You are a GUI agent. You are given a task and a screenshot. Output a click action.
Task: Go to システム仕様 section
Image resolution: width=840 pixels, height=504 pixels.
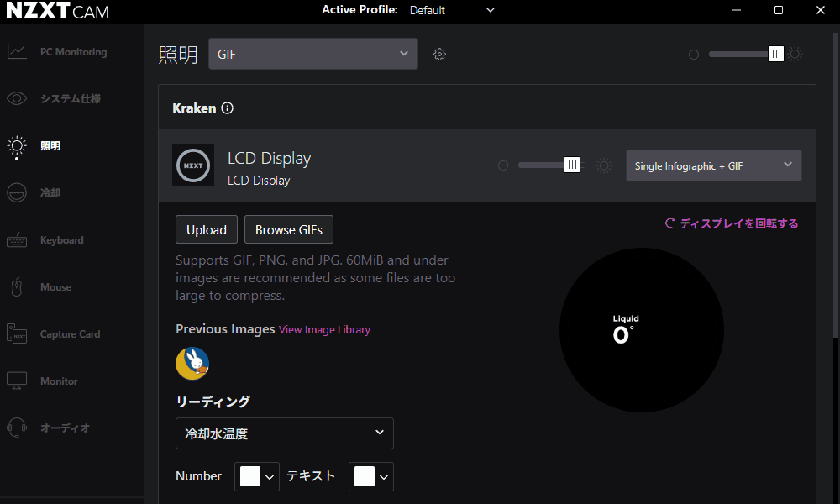[71, 98]
